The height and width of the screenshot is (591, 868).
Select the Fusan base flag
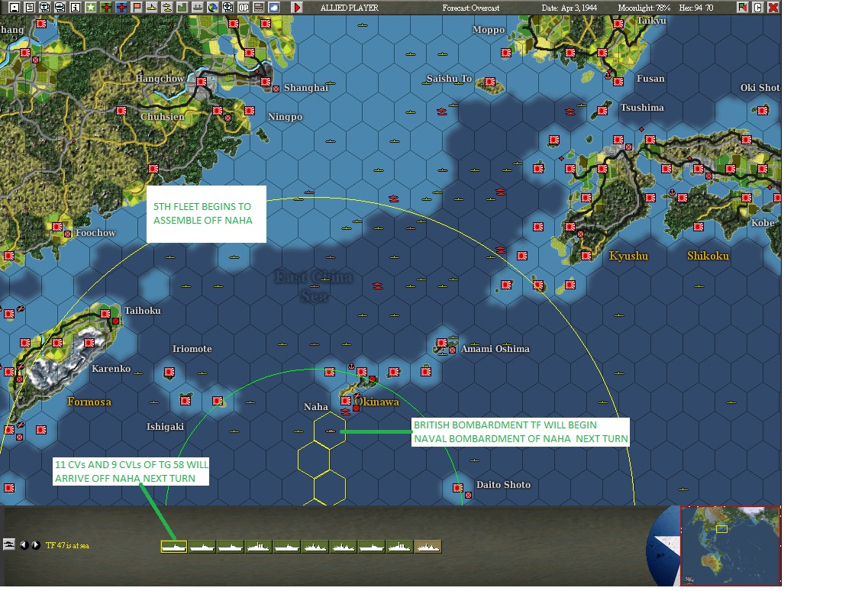tap(618, 82)
